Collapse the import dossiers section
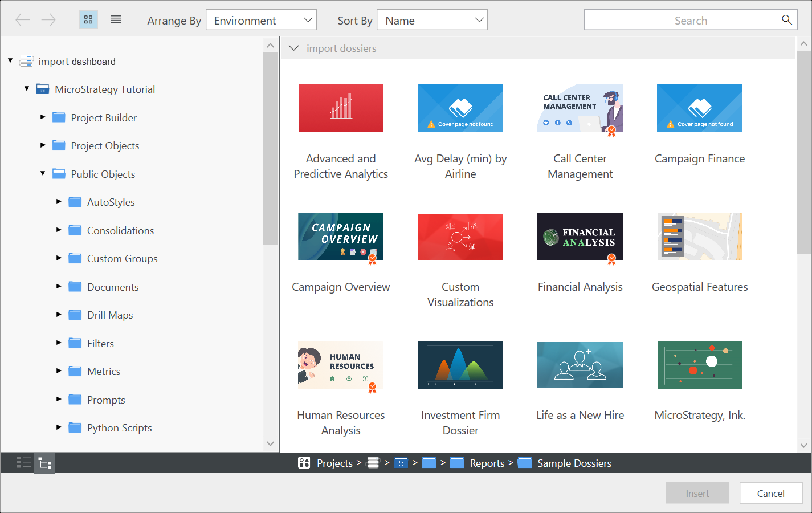The width and height of the screenshot is (812, 513). click(x=294, y=48)
